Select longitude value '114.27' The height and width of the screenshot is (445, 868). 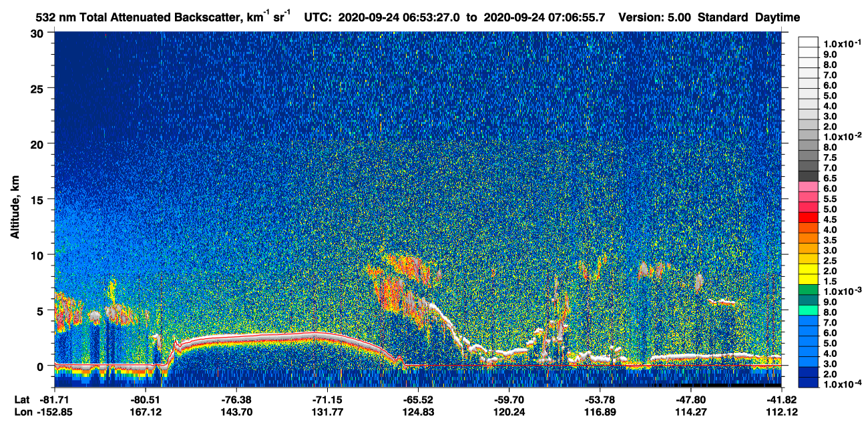(690, 412)
